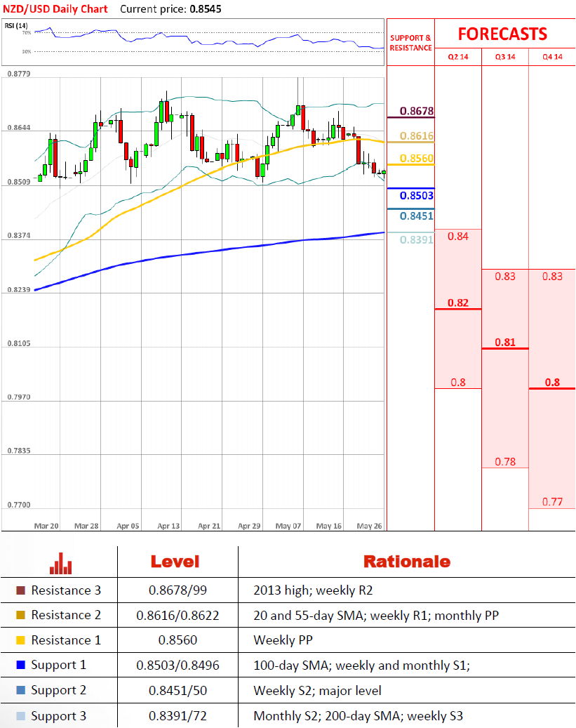This screenshot has width=576, height=728.
Task: Click the 0.8503 support level label
Action: point(417,195)
